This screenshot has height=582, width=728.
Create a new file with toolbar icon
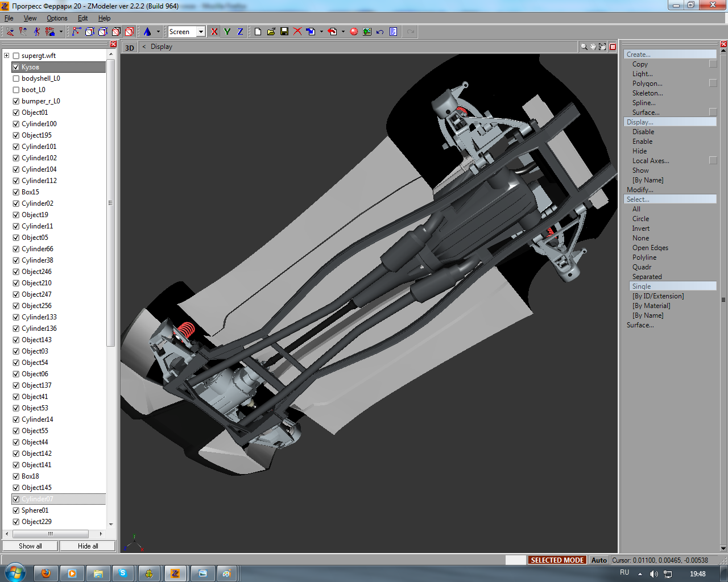(258, 32)
